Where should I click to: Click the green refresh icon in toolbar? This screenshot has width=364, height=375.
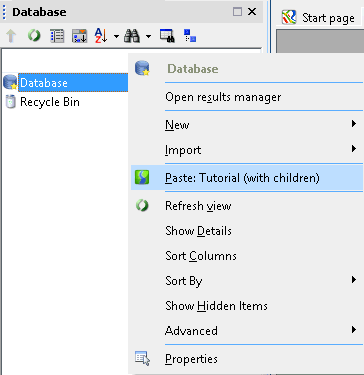click(x=34, y=35)
